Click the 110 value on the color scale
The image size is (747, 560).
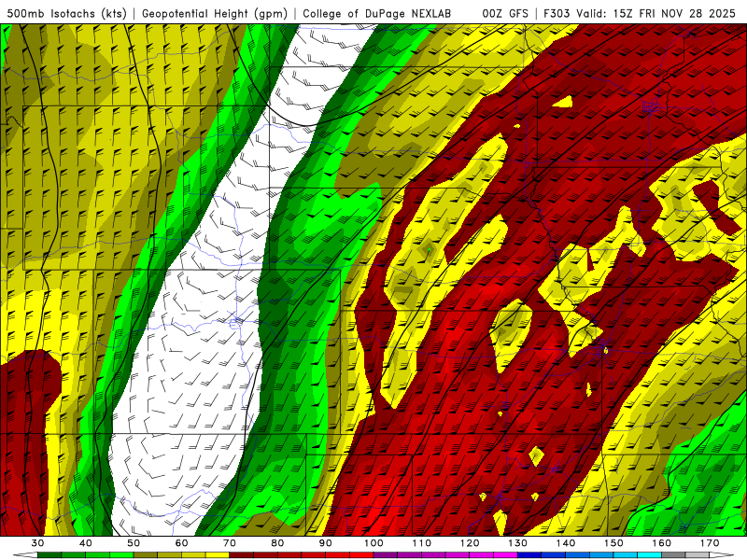422,543
